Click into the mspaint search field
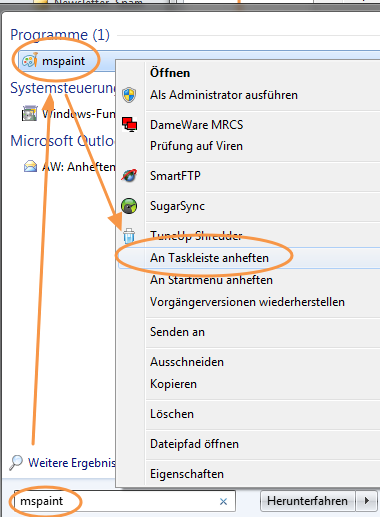Image resolution: width=380 pixels, height=517 pixels. 117,501
